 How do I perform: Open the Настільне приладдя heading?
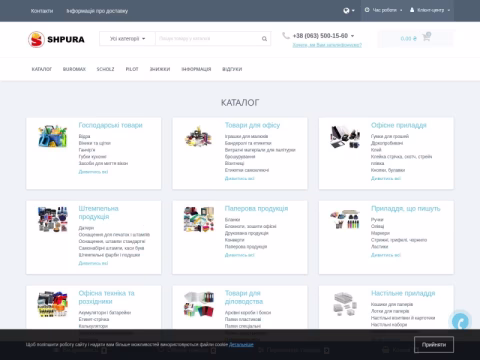click(x=403, y=293)
